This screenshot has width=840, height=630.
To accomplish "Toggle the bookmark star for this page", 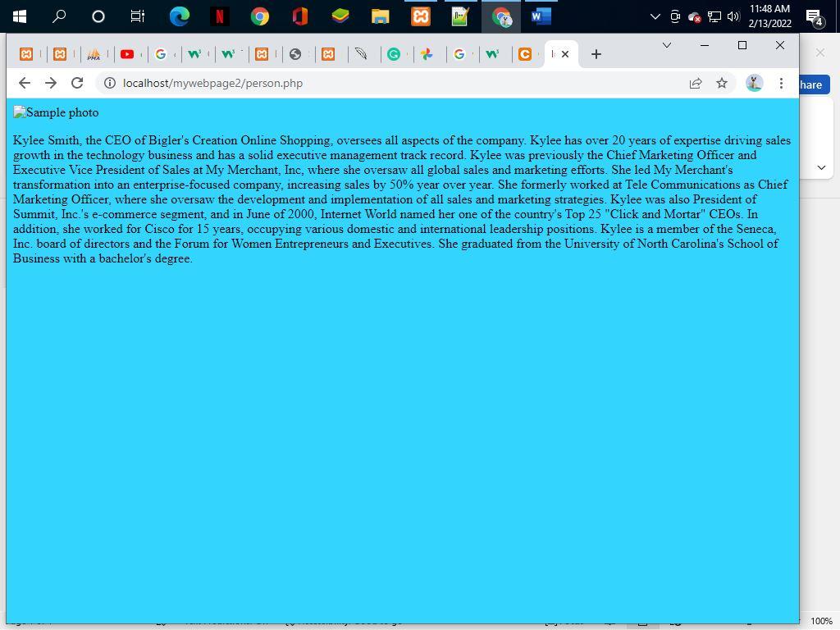I will pos(721,83).
